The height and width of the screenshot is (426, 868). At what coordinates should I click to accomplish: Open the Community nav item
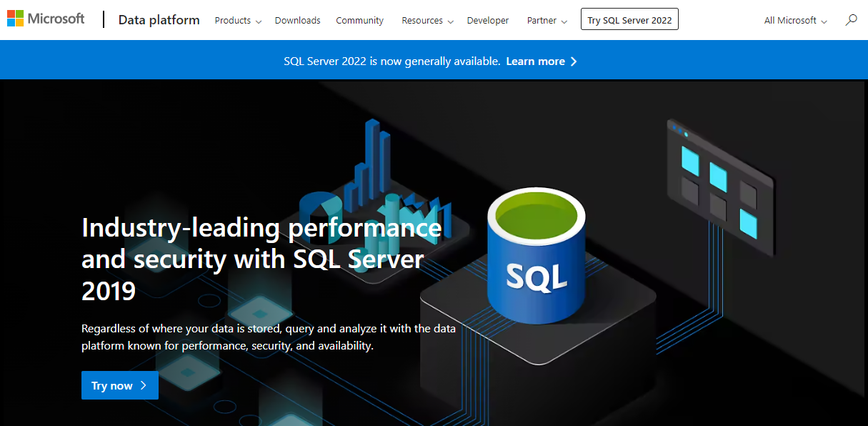tap(359, 21)
